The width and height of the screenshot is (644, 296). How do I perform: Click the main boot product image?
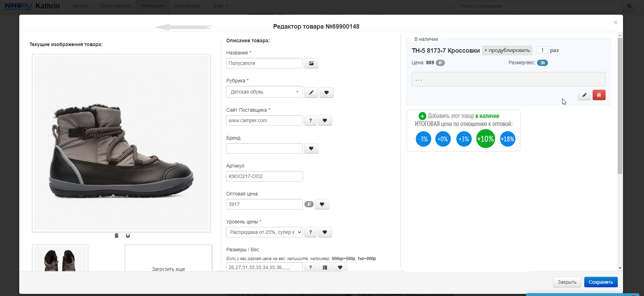click(121, 143)
